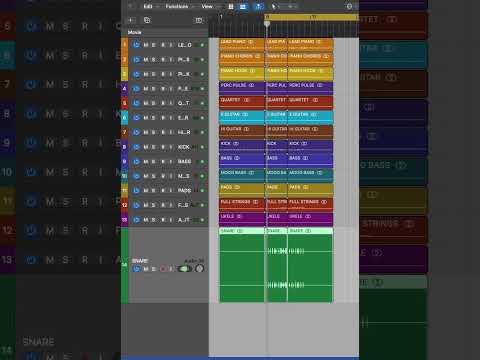Mute the SNARE track
Screen dimensions: 480x360
(x=146, y=269)
